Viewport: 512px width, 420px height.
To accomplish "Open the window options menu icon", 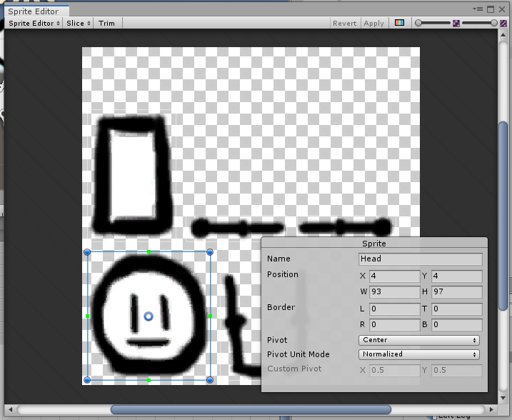I will 478,9.
